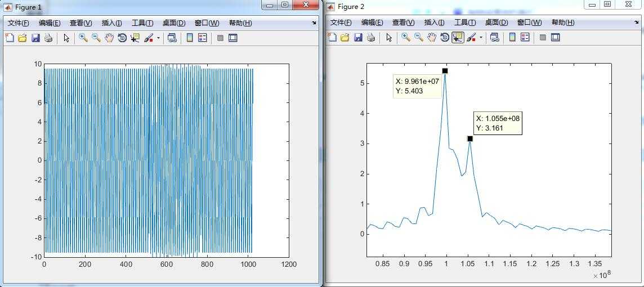Click Print icon in Figure 2 toolbar
The height and width of the screenshot is (287, 644).
371,38
